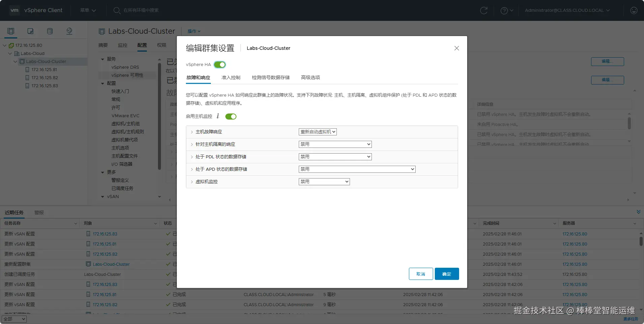Click the 更多任务 link

[631, 319]
